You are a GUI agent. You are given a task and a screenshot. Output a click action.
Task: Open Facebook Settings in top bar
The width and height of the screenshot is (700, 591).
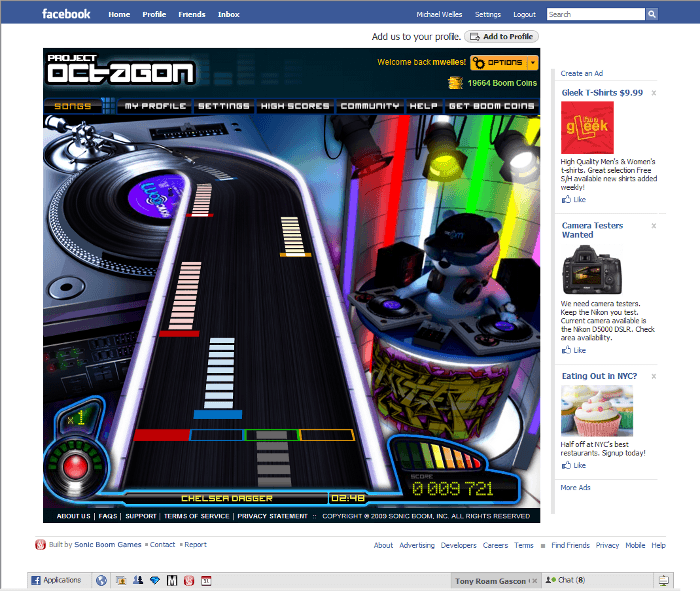tap(488, 14)
